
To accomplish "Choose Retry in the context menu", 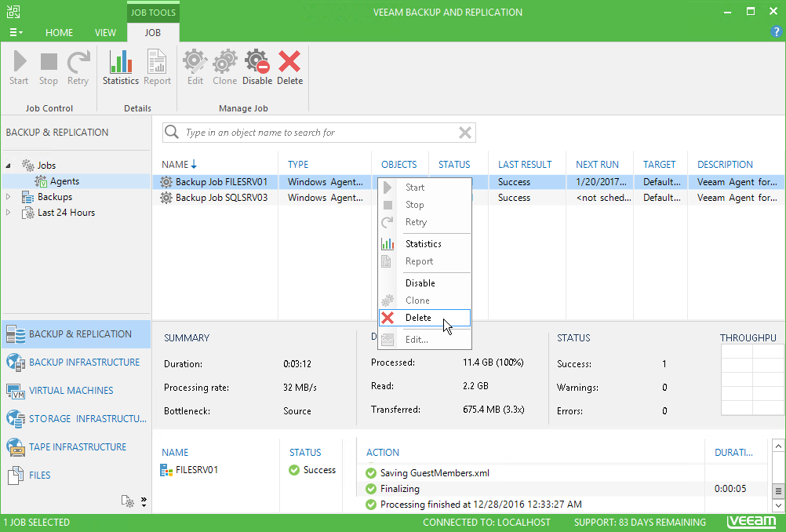I will (x=424, y=222).
